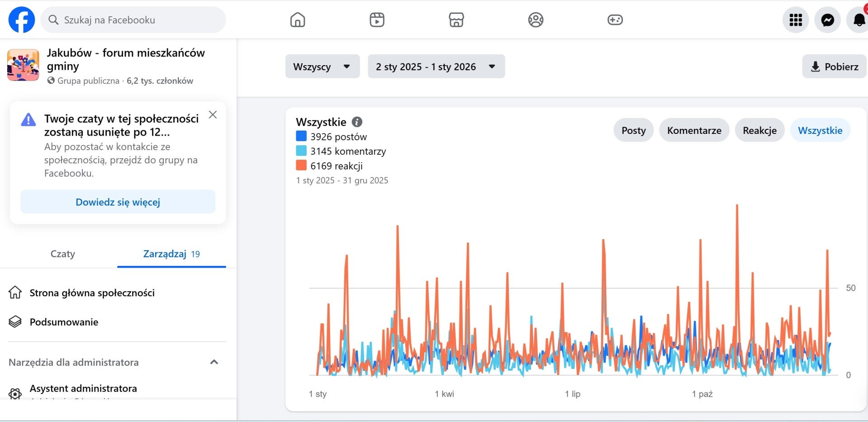
Task: Switch to the Zarządzaj tab
Action: (x=171, y=254)
